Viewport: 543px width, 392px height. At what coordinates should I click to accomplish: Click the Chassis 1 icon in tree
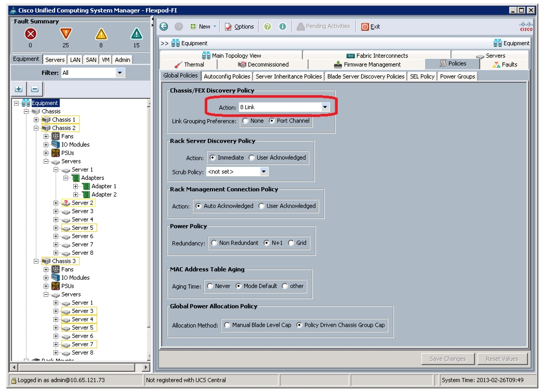tap(46, 120)
